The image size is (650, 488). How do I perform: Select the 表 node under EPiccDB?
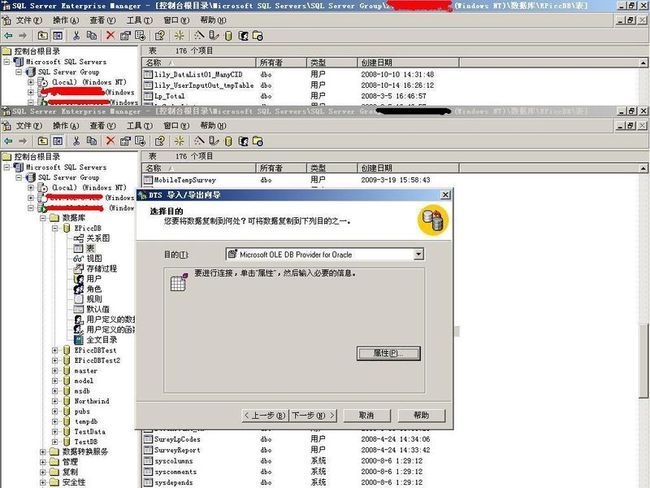pos(90,248)
